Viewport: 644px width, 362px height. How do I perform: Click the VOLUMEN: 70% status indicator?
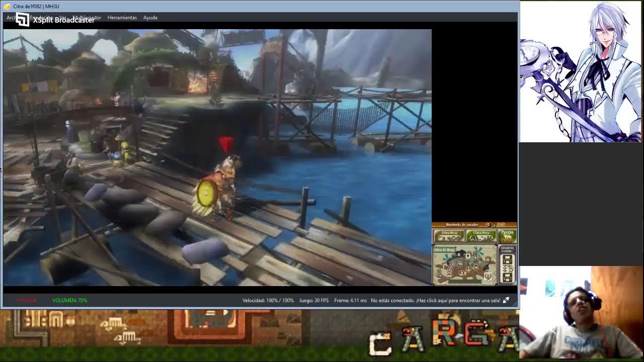(69, 300)
